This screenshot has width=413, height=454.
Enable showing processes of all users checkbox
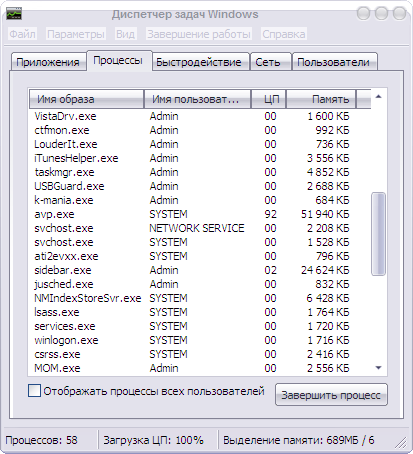(34, 390)
